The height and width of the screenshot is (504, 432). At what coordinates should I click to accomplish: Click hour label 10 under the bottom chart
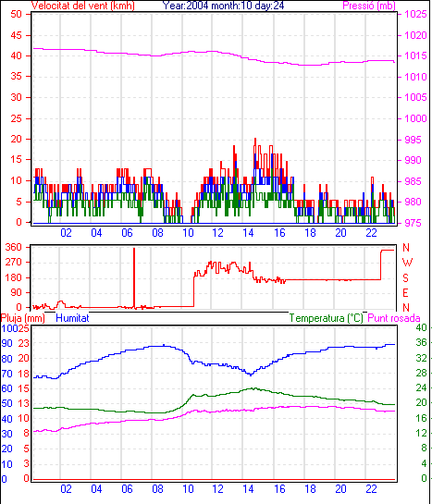[x=188, y=489]
